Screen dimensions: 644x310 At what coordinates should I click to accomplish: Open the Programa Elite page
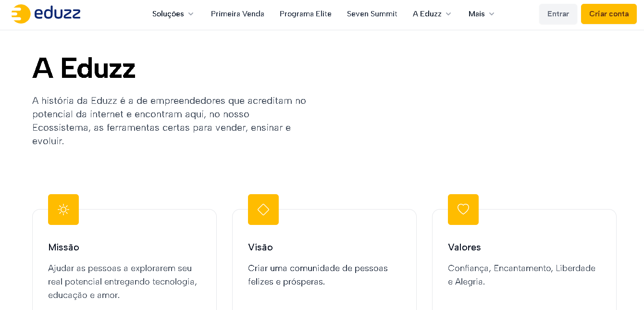pos(306,14)
